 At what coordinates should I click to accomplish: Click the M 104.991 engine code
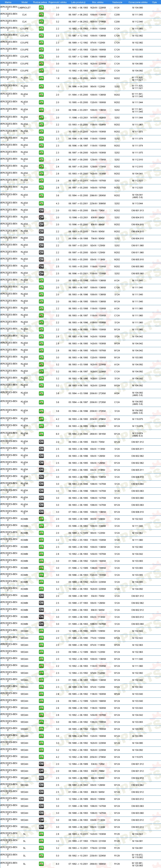point(137,848)
